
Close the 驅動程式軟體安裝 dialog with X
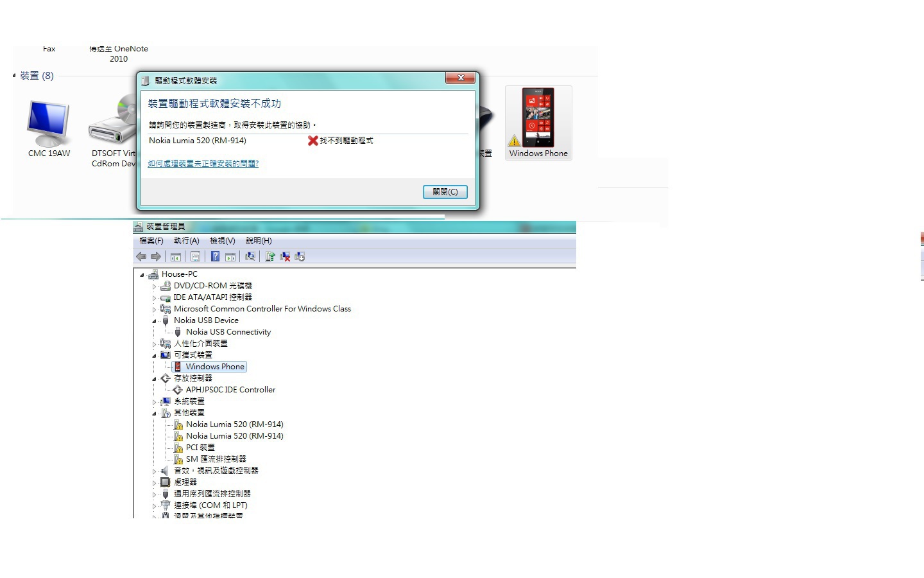461,78
